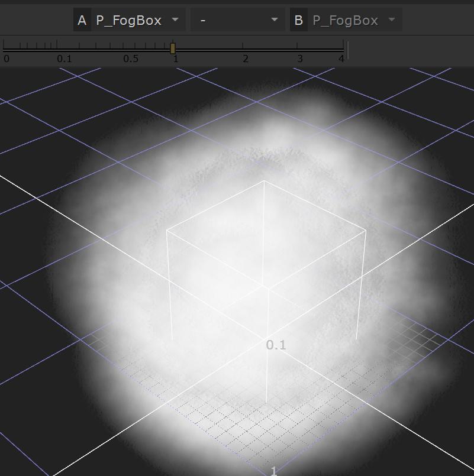Open the B input P_FogBox dropdown
This screenshot has height=476, width=474.
tap(355, 20)
